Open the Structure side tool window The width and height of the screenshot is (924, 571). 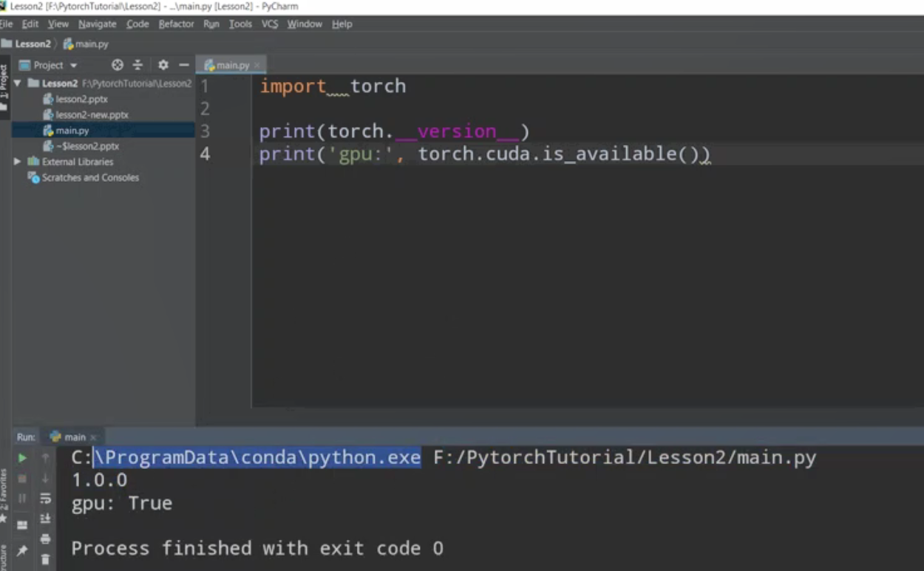pos(4,558)
